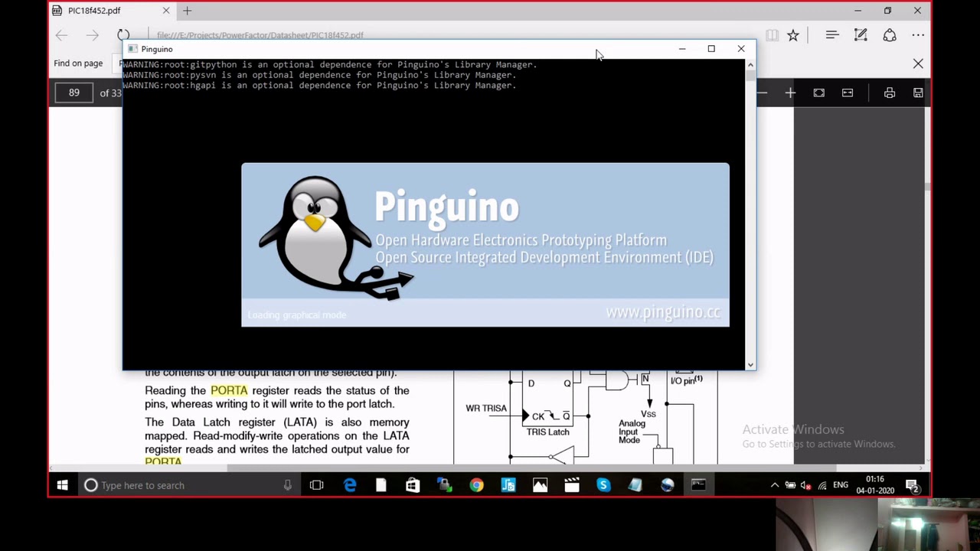Minimize the Pinguino console window
Screen dimensions: 980x551
click(682, 49)
